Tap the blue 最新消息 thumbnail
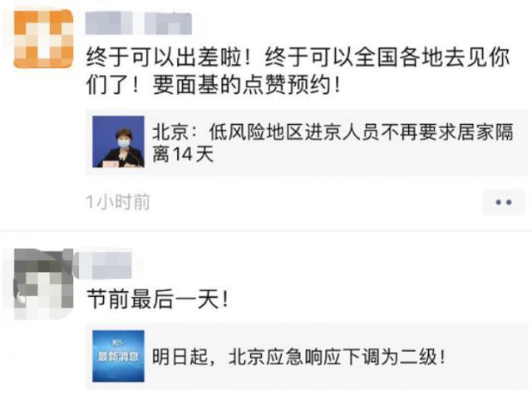Image resolution: width=532 pixels, height=396 pixels. (118, 356)
